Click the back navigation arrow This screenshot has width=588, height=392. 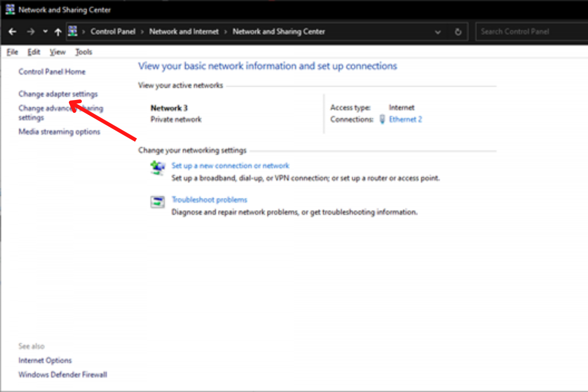click(x=12, y=32)
